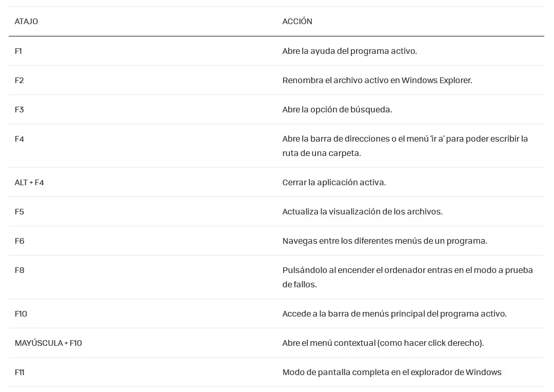Viewport: 554px width, 392px height.
Task: Select the F8 shortcut cell
Action: coord(19,270)
